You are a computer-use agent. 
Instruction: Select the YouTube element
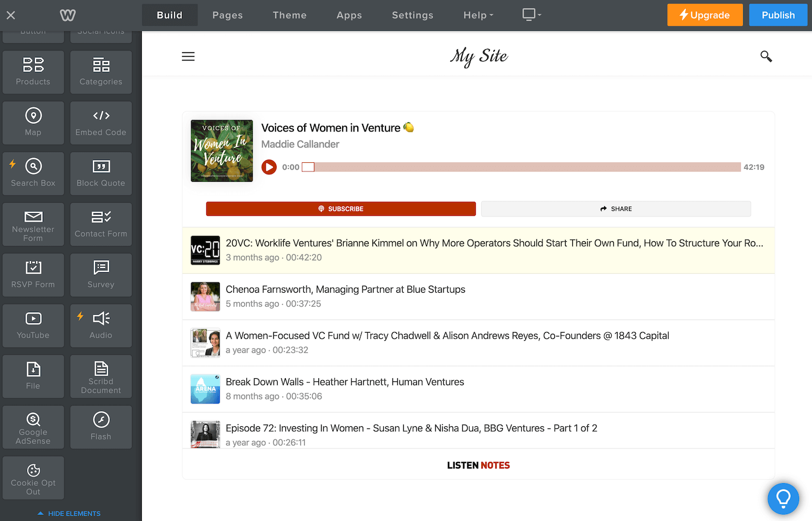(33, 326)
